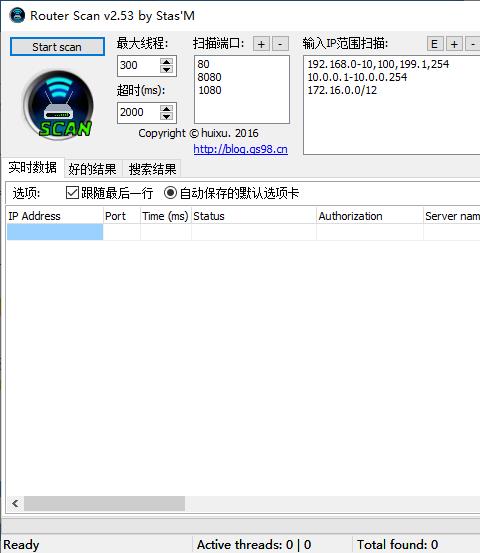Click the Router Scan logo image
The width and height of the screenshot is (480, 553).
click(x=58, y=105)
